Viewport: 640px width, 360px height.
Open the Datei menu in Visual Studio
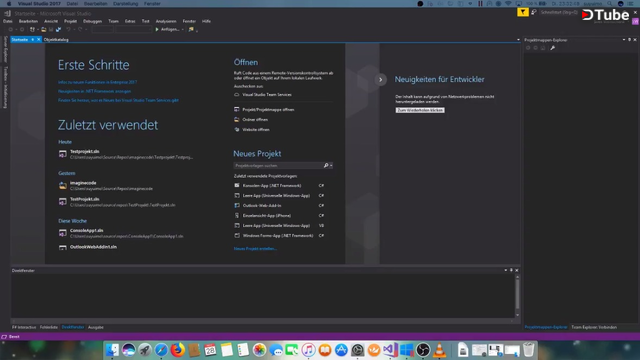click(8, 21)
